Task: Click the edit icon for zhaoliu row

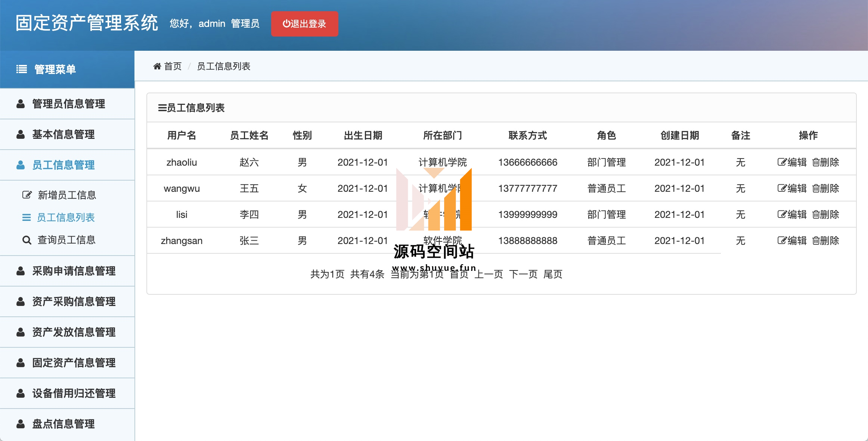Action: point(782,162)
